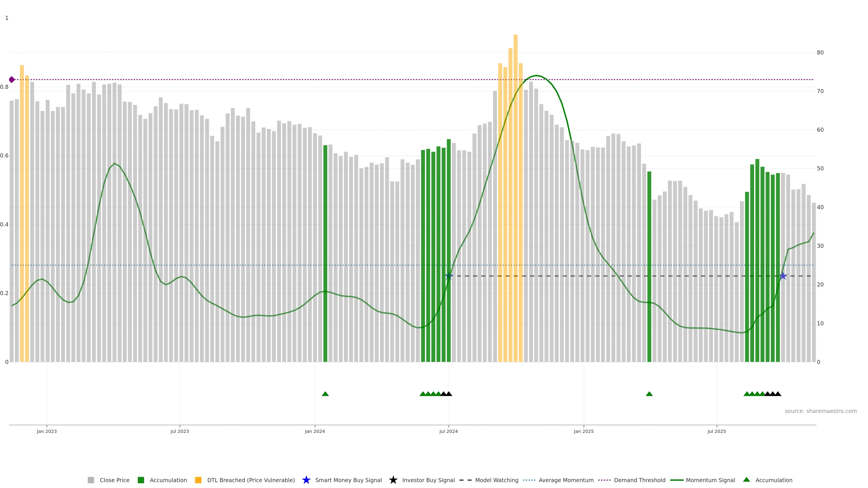Toggle the Model Watching legend entry
The width and height of the screenshot is (868, 488).
[x=496, y=480]
